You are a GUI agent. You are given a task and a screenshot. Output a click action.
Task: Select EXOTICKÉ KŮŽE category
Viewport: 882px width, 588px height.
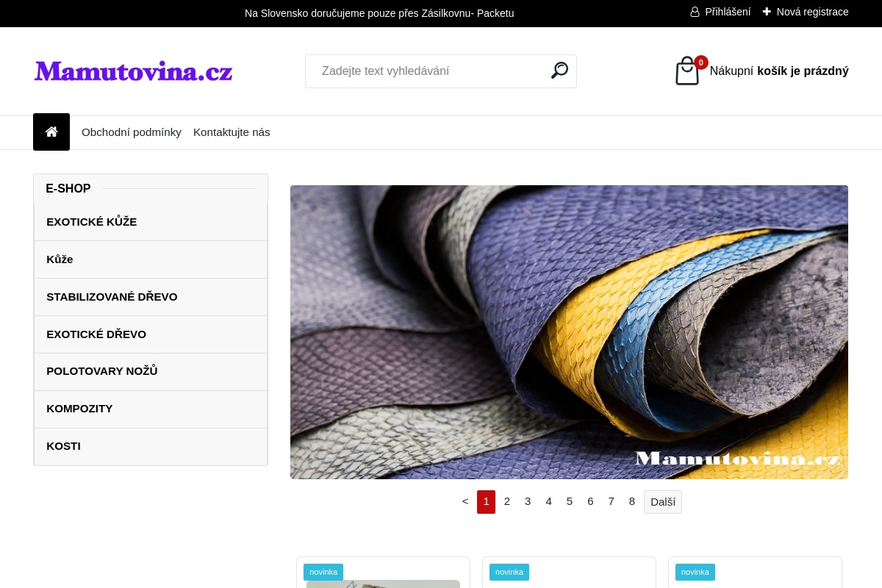pos(92,222)
